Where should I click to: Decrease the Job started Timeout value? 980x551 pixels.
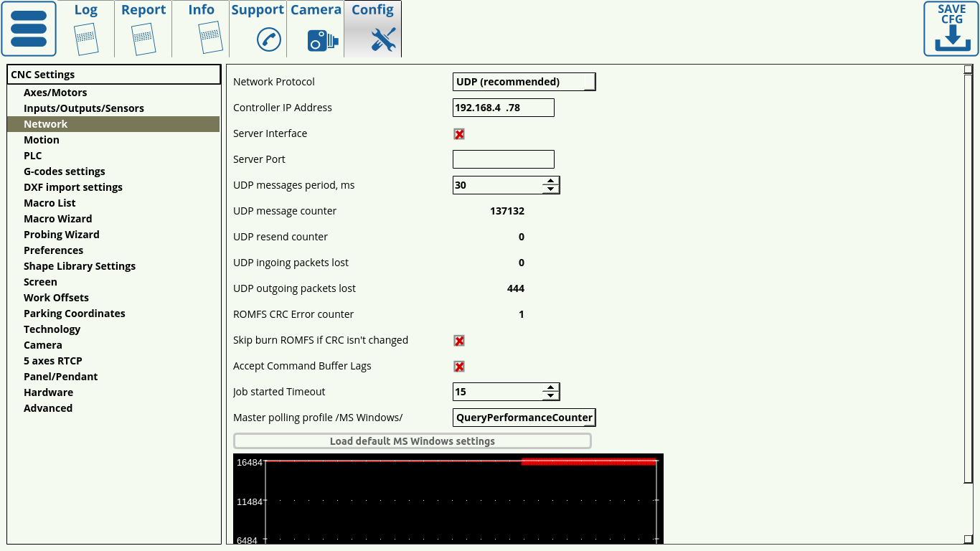coord(550,396)
